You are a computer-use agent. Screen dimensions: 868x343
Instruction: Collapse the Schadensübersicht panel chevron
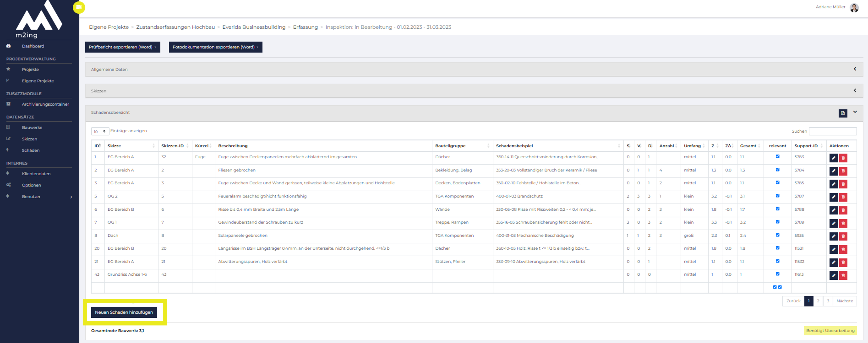(x=855, y=112)
